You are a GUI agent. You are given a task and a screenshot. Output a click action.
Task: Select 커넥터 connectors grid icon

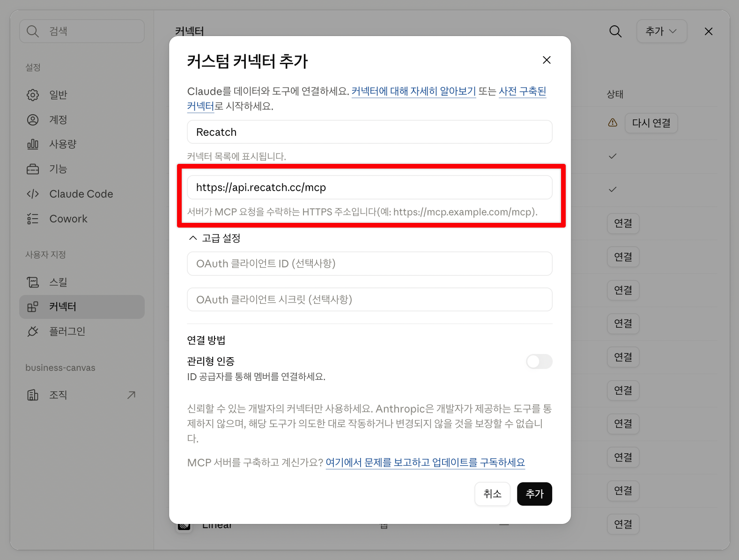pyautogui.click(x=33, y=307)
